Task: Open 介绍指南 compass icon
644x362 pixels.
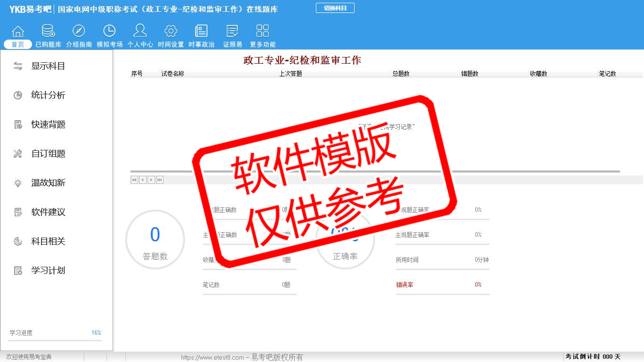Action: click(79, 32)
